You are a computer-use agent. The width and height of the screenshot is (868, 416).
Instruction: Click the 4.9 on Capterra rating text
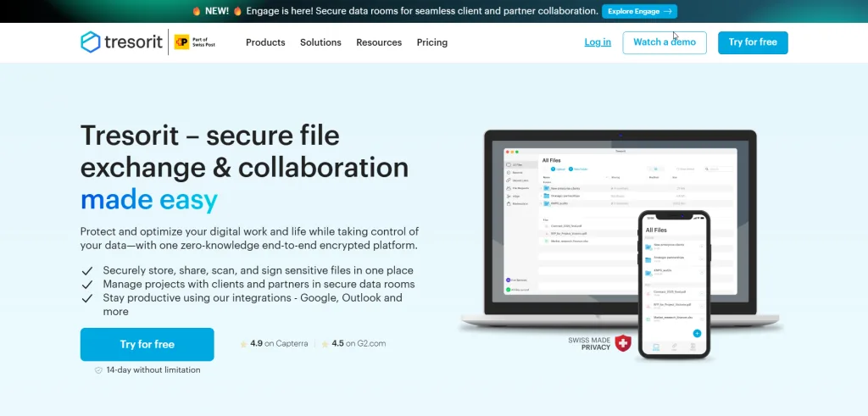pyautogui.click(x=279, y=343)
